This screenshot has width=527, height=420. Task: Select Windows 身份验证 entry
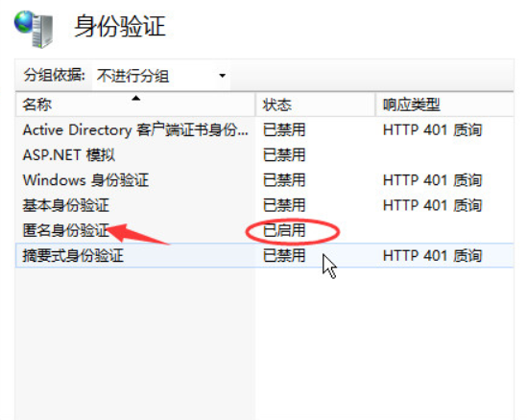pyautogui.click(x=85, y=180)
